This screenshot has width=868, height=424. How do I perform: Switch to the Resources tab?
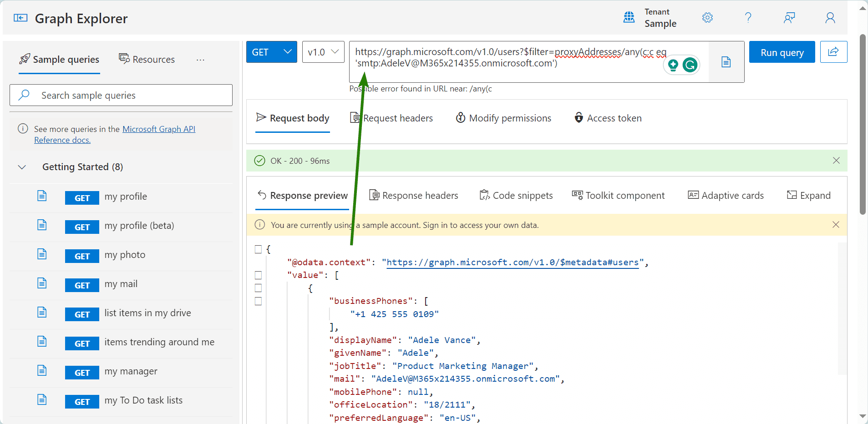[x=147, y=60]
